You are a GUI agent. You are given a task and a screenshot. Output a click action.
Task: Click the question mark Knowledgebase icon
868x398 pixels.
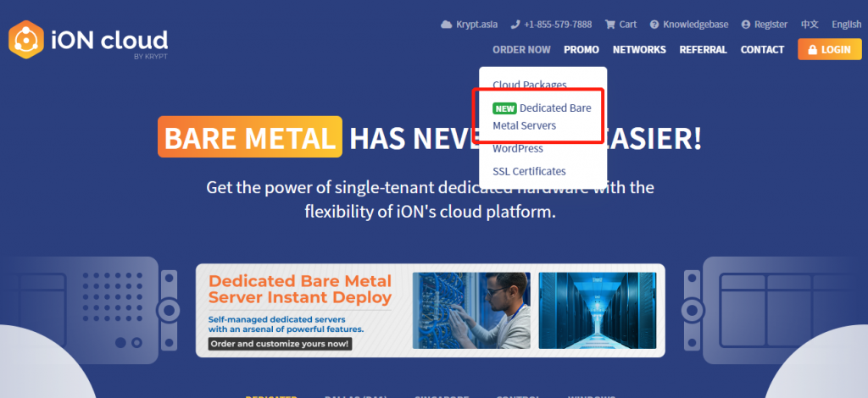click(654, 25)
